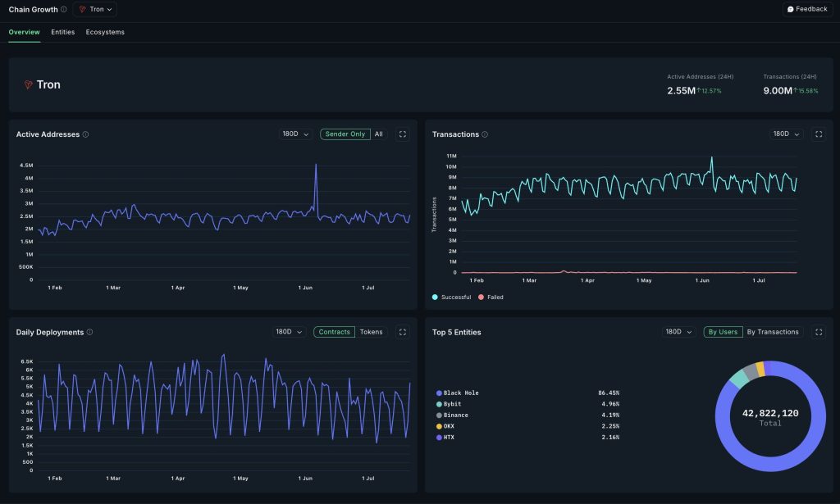The width and height of the screenshot is (840, 504).
Task: Select Sender Only in Active Addresses
Action: coord(345,134)
